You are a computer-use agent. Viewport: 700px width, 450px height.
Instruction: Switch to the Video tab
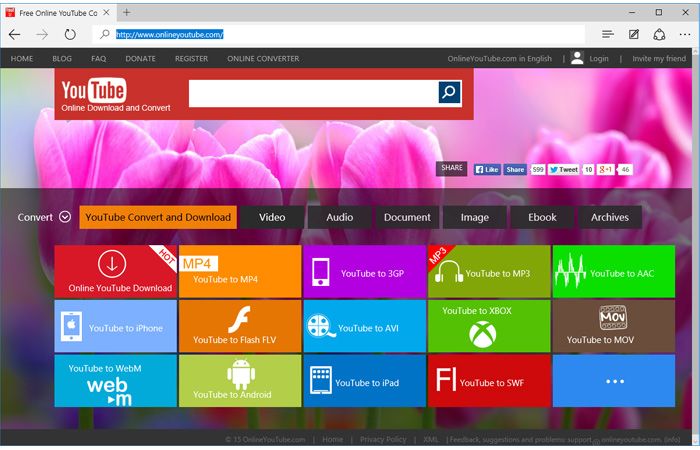(x=272, y=217)
